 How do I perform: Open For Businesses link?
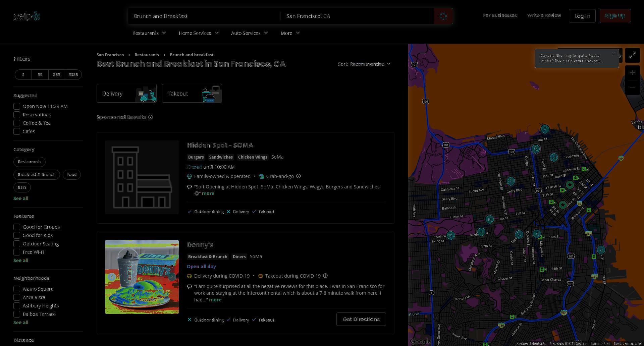pyautogui.click(x=500, y=15)
